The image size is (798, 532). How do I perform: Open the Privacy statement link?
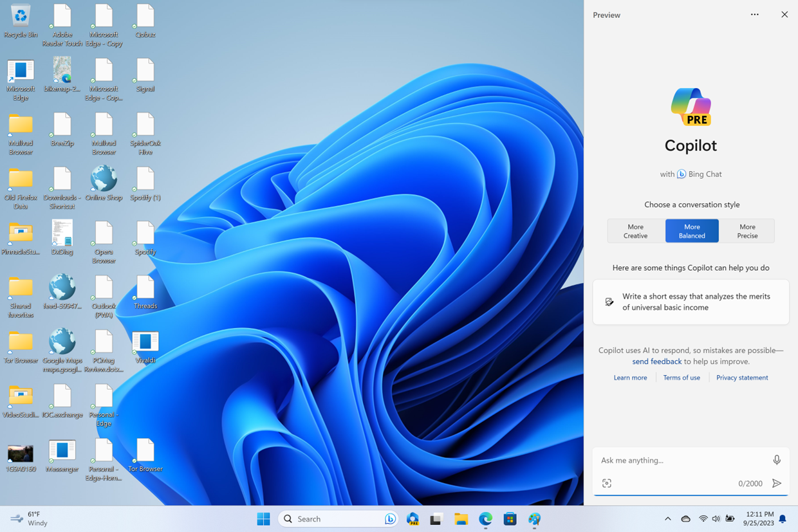click(x=742, y=378)
